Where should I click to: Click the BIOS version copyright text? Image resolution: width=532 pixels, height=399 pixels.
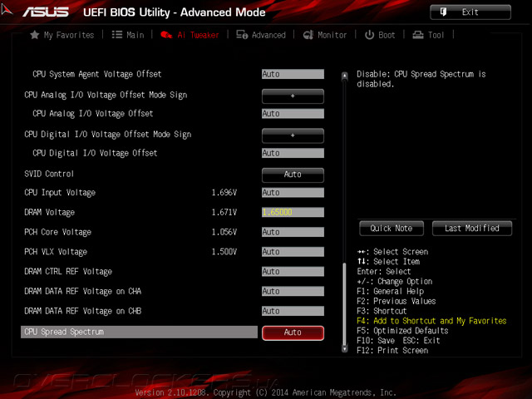[x=266, y=392]
